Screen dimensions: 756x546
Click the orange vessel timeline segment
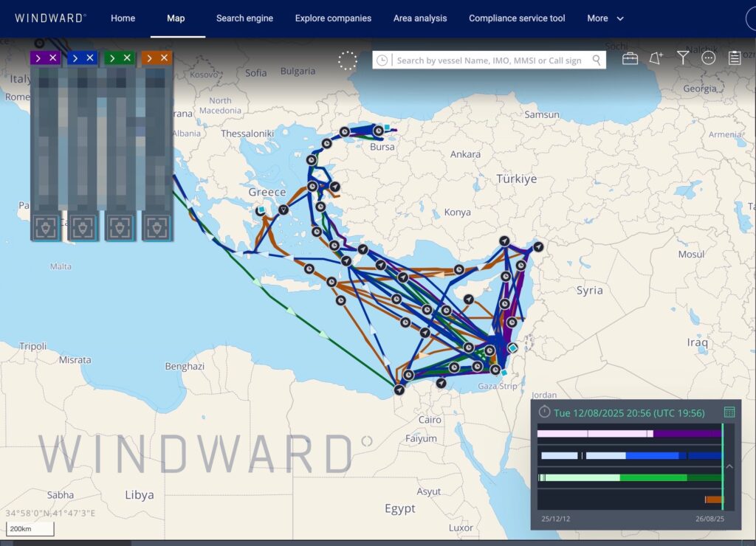point(714,500)
